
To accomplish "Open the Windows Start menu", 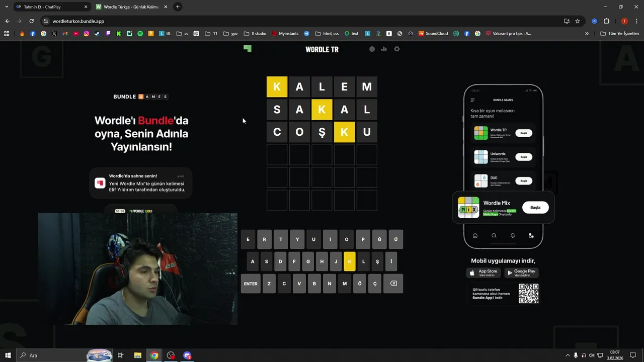I will pyautogui.click(x=8, y=355).
